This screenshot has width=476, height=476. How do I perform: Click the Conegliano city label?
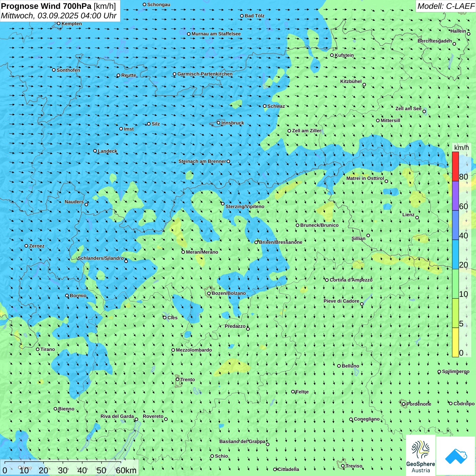(x=367, y=419)
